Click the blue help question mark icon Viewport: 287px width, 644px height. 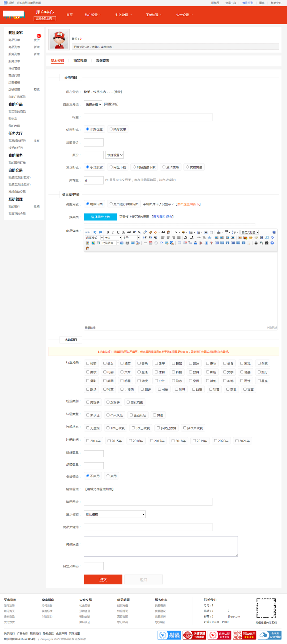click(272, 243)
